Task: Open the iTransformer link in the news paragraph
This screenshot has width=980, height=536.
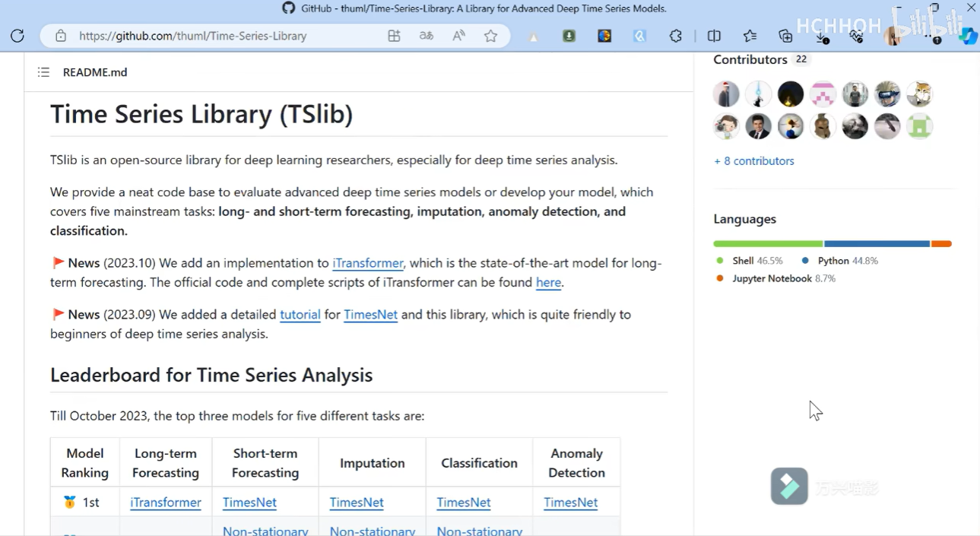Action: point(368,263)
